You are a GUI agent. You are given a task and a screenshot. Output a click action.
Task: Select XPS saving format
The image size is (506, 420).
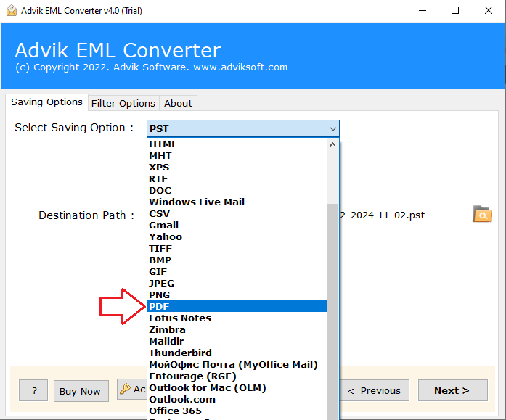point(237,168)
